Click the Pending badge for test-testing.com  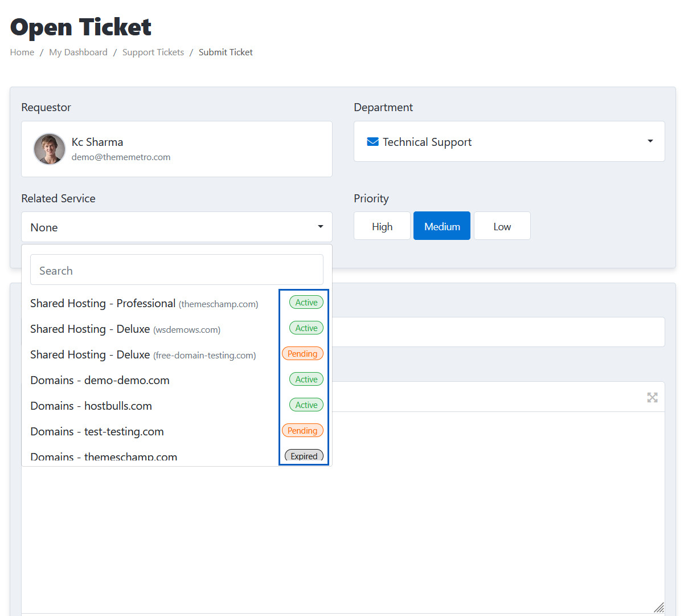point(302,431)
